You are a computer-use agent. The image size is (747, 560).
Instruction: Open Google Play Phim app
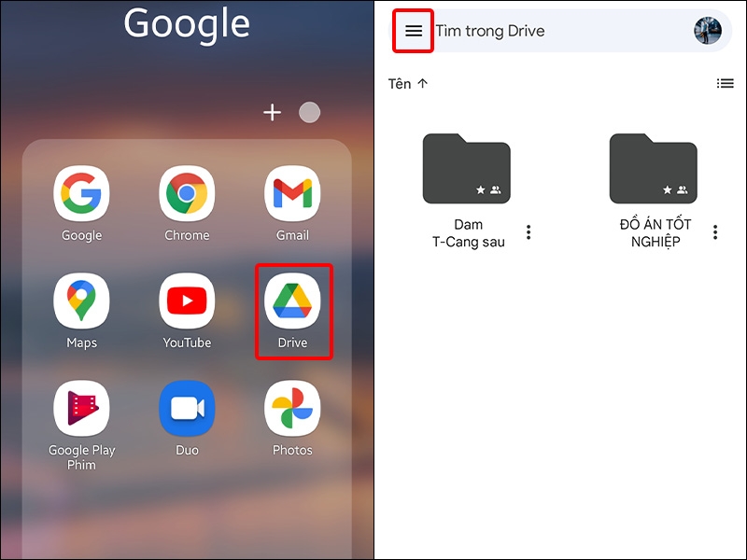pos(81,408)
